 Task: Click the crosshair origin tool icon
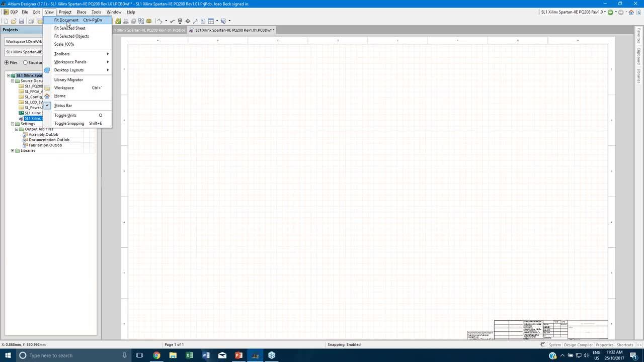(188, 21)
